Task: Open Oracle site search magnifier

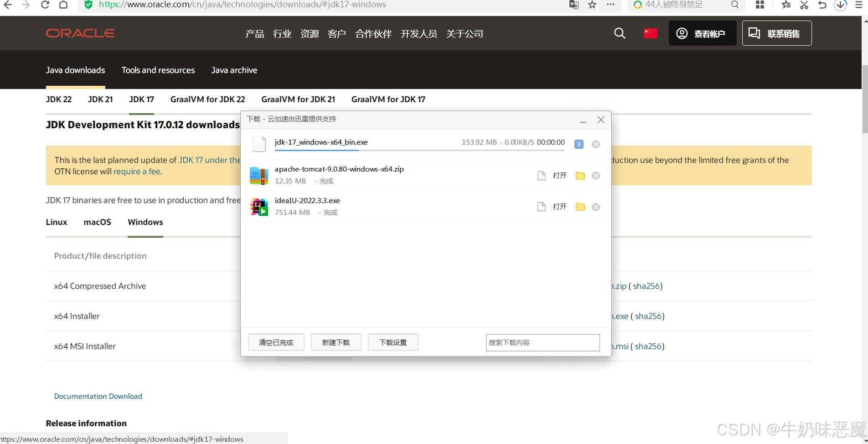Action: (x=620, y=33)
